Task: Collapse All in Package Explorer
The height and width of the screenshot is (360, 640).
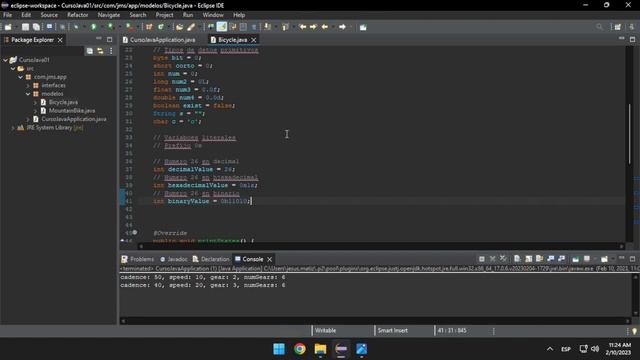Action: click(x=89, y=51)
